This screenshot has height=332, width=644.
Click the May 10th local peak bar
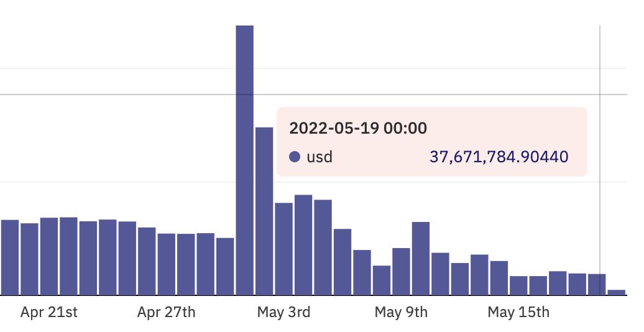421,258
